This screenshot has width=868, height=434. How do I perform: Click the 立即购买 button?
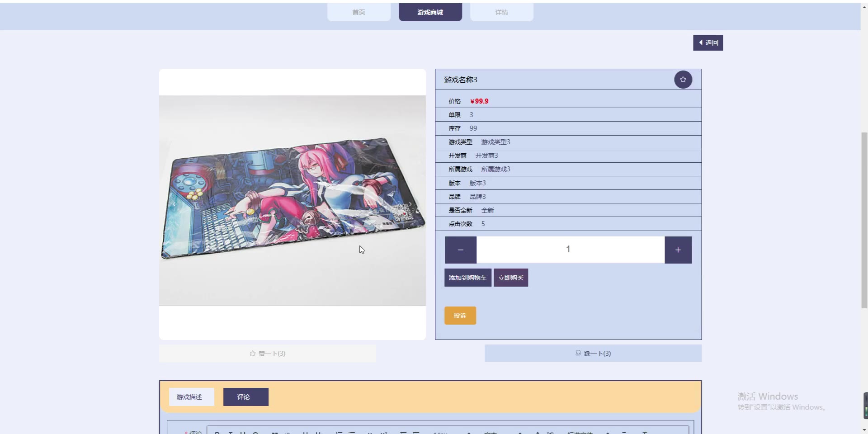[x=511, y=278]
